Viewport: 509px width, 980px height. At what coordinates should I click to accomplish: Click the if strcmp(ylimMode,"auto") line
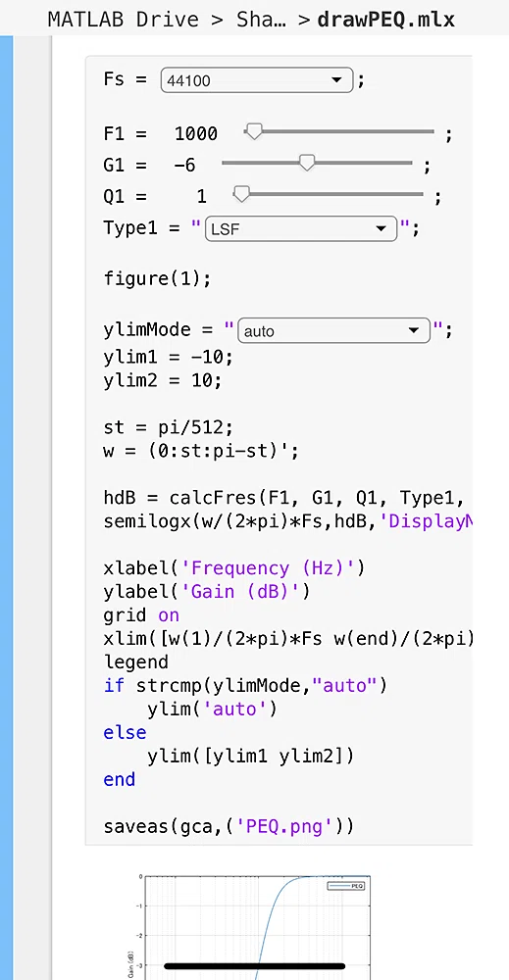click(x=245, y=686)
